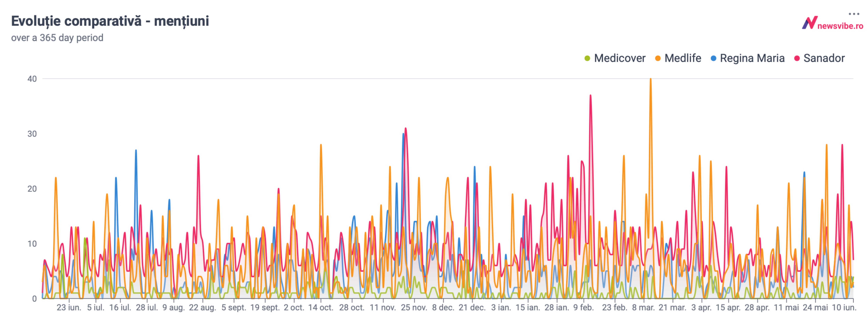Click the newsvibe.ro logo
The height and width of the screenshot is (334, 868).
click(832, 23)
